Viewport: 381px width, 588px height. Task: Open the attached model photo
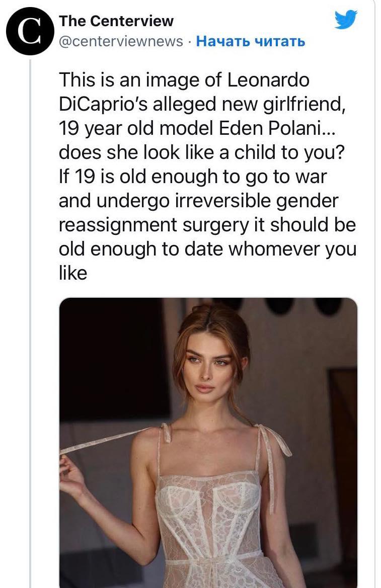[x=208, y=443]
